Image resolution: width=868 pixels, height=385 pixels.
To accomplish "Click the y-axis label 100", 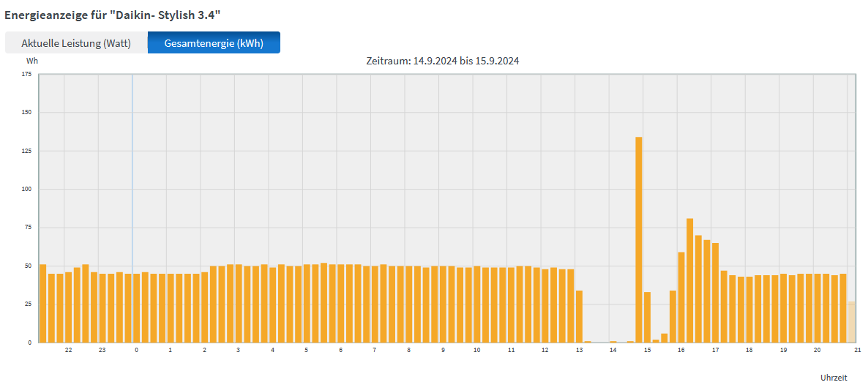I will [x=27, y=189].
